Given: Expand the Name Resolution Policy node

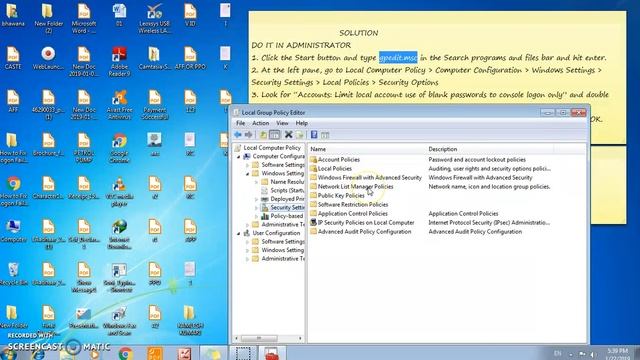Looking at the screenshot, I should pyautogui.click(x=256, y=182).
